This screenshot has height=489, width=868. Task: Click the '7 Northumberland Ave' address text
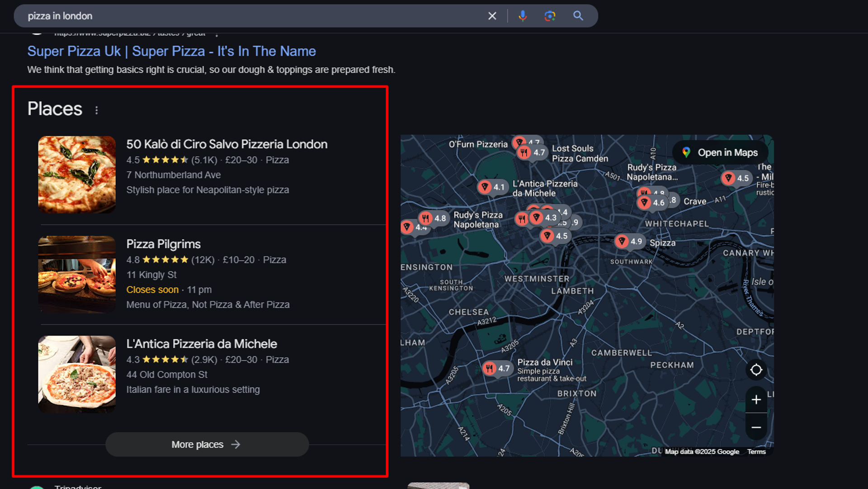tap(174, 175)
